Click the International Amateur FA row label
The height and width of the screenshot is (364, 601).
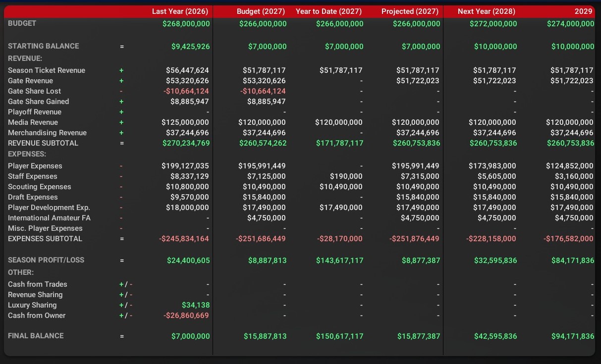(x=49, y=218)
